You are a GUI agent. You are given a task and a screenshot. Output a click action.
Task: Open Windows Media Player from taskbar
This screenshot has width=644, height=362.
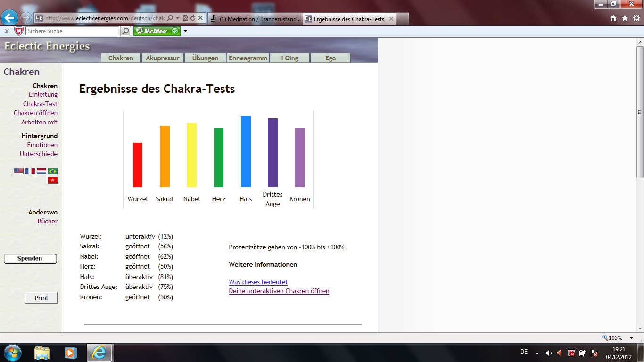70,353
